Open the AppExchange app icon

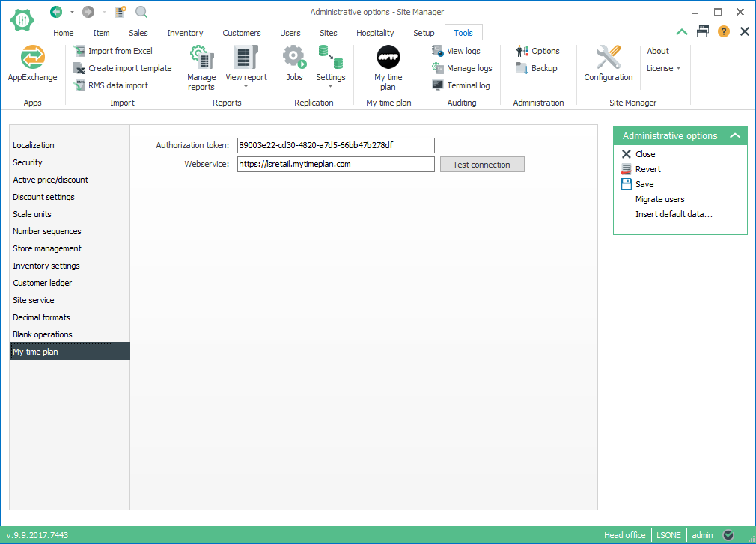tap(32, 58)
